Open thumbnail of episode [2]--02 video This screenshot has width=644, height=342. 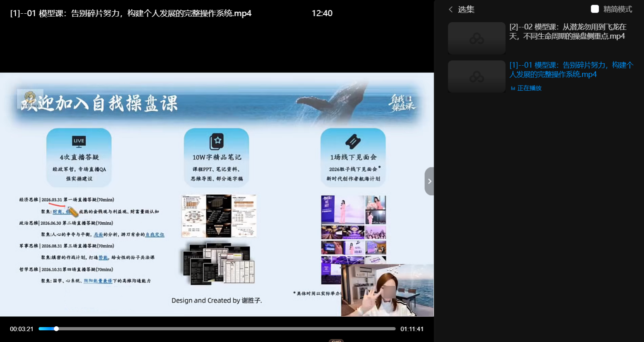pyautogui.click(x=476, y=38)
